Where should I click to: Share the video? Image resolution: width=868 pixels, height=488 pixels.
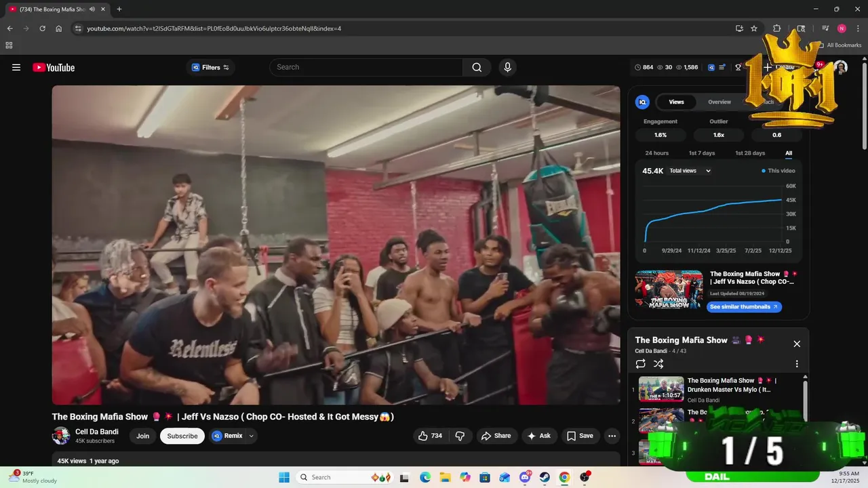[x=495, y=436]
